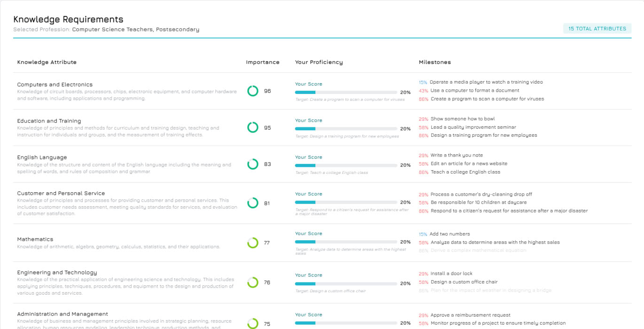Click Engineering and Technology importance ring icon
The height and width of the screenshot is (329, 644).
point(253,282)
